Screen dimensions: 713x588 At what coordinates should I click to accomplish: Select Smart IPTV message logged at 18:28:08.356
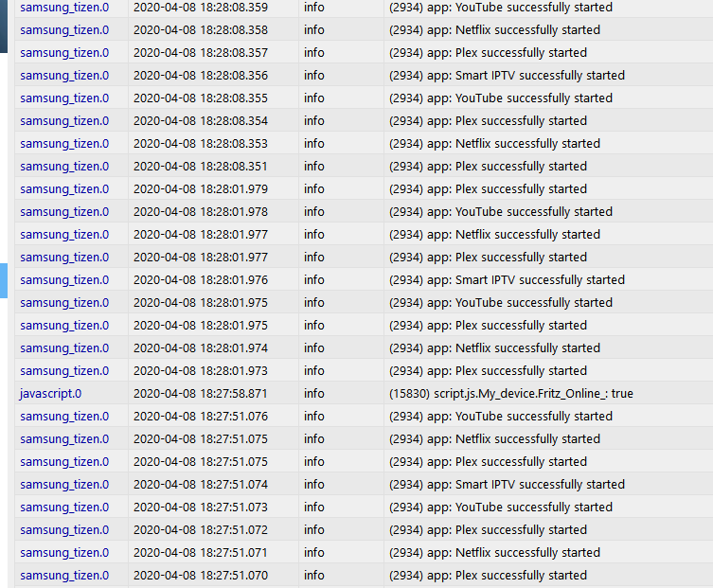point(507,76)
